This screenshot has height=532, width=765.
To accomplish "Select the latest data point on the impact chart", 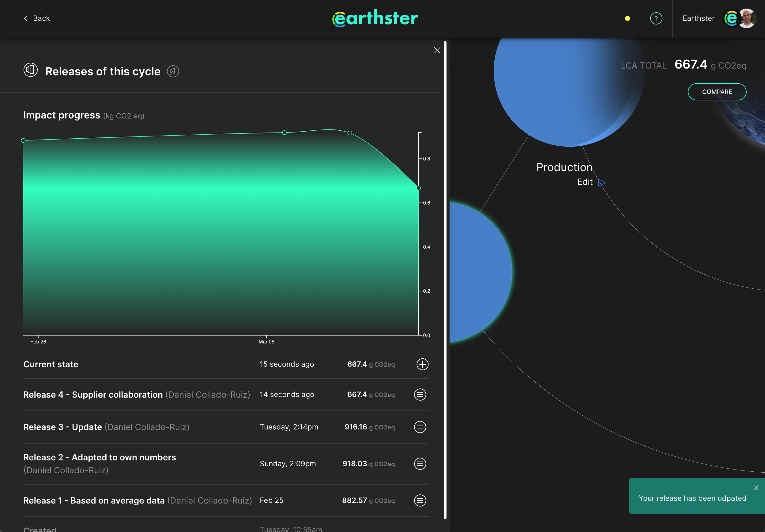I will point(419,188).
